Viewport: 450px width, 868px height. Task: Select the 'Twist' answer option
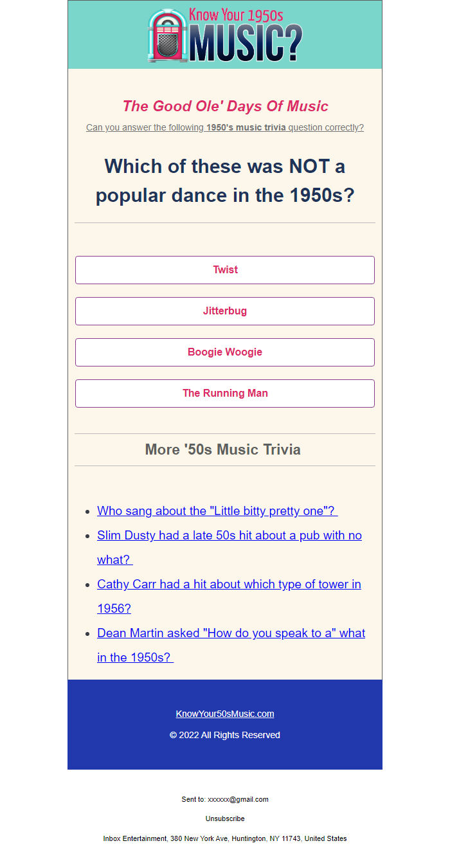pos(225,270)
